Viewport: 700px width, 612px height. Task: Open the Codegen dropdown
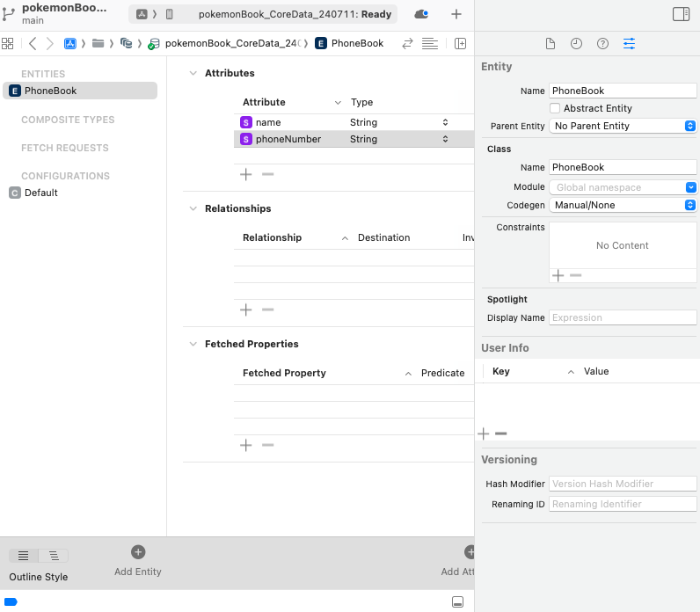[623, 205]
